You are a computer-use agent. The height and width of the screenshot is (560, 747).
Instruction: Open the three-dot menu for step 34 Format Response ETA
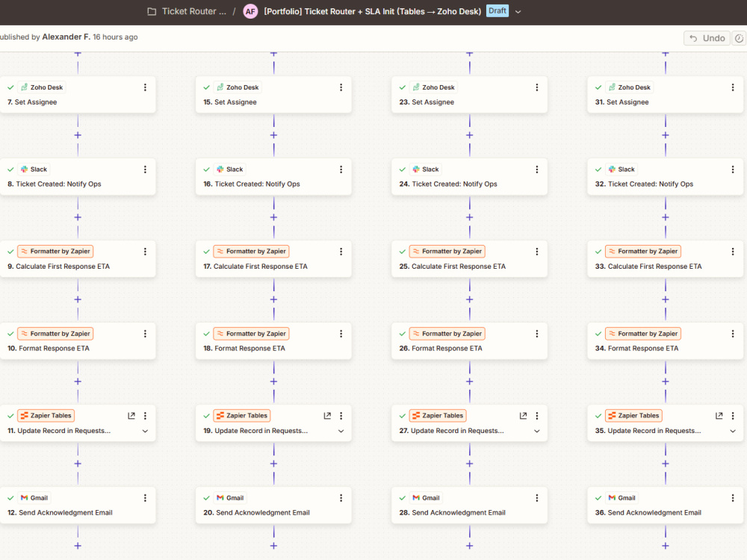[733, 334]
